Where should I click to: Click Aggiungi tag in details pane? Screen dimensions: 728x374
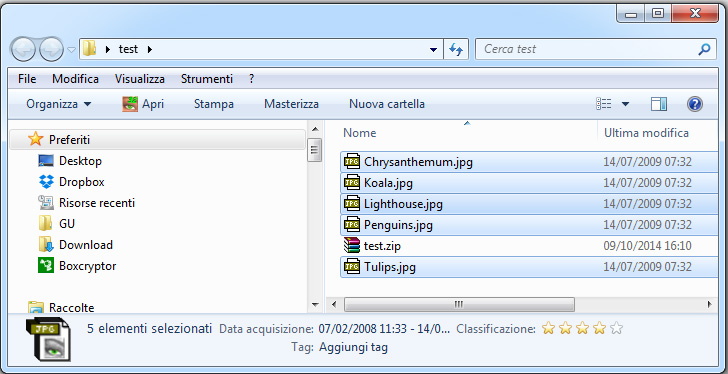(x=353, y=347)
